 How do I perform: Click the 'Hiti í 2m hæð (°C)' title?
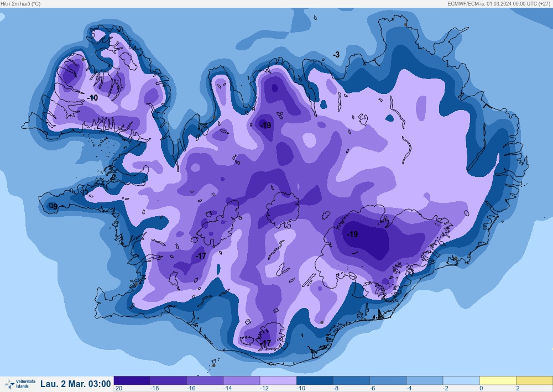20,3
